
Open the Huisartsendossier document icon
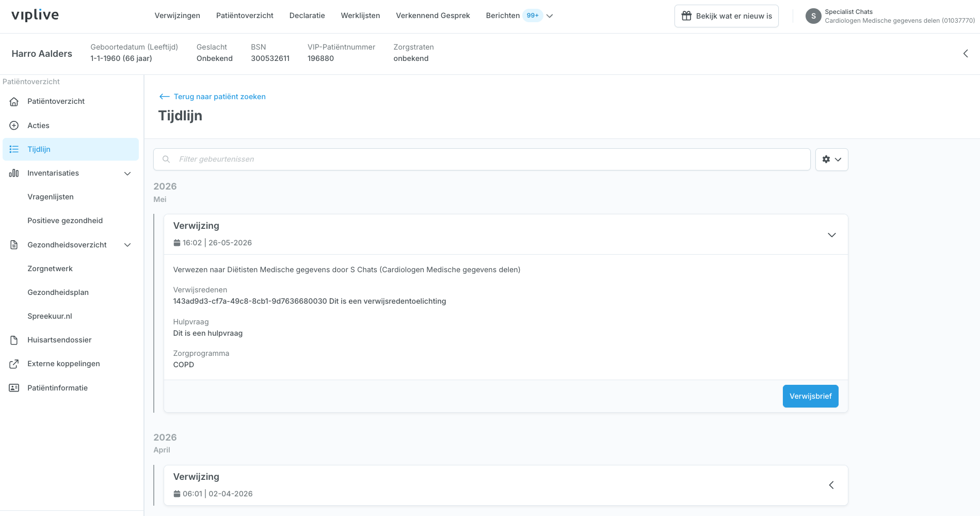tap(14, 340)
